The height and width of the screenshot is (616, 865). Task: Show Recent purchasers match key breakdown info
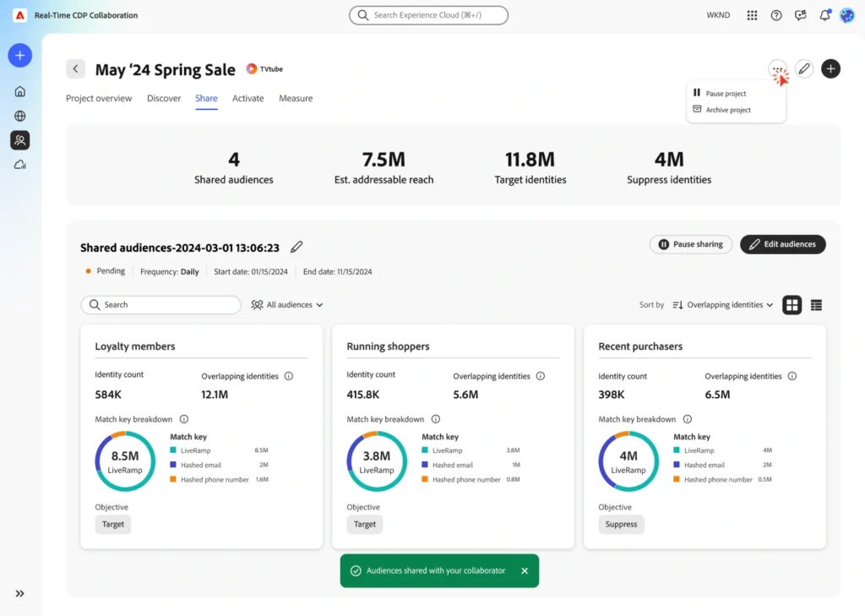pos(688,419)
